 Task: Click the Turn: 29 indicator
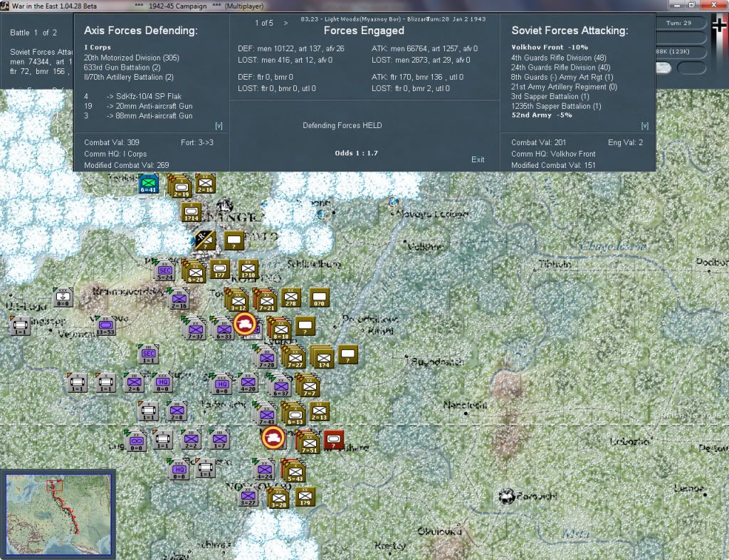[x=678, y=23]
